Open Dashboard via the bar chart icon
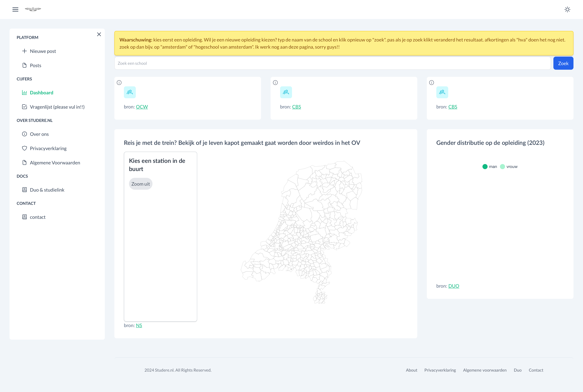This screenshot has height=392, width=583. pyautogui.click(x=25, y=92)
